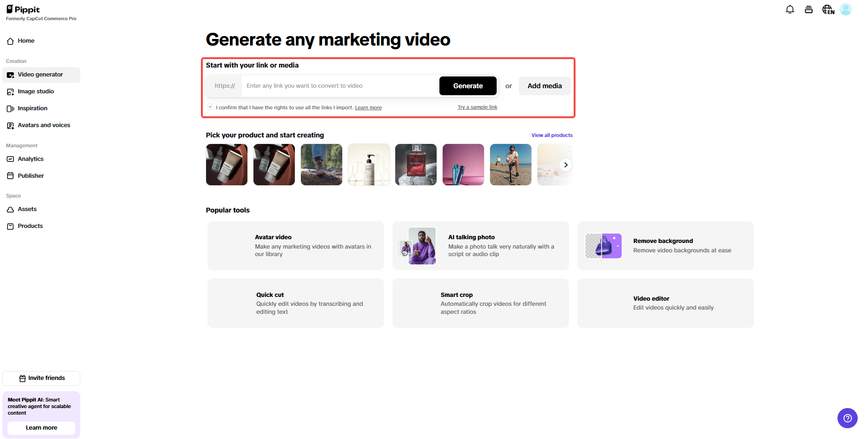Uncheck the link rights confirmation checkbox

pyautogui.click(x=210, y=107)
